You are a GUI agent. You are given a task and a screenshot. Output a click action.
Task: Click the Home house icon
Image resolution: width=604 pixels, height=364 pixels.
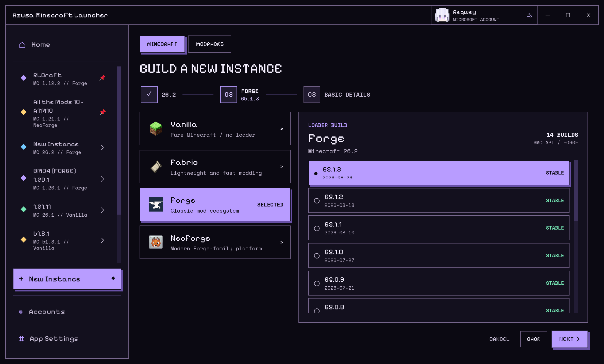[22, 45]
